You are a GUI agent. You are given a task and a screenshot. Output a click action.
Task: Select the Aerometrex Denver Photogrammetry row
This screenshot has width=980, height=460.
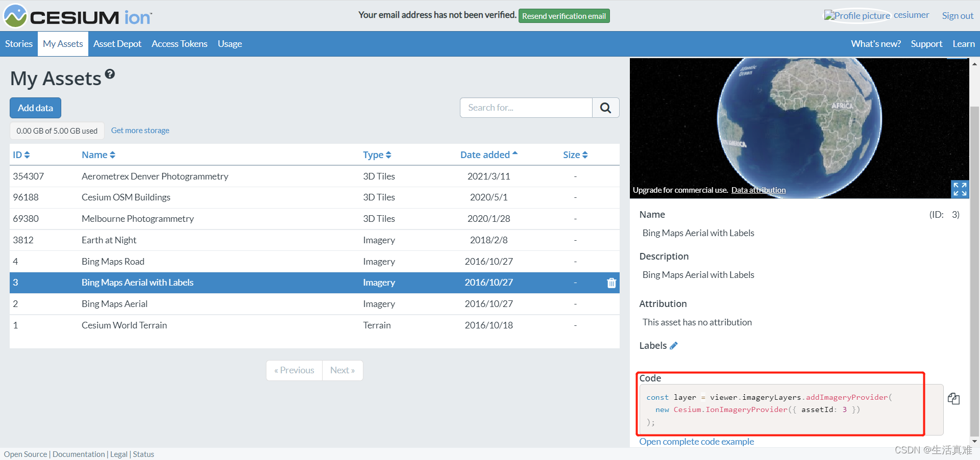coord(314,176)
